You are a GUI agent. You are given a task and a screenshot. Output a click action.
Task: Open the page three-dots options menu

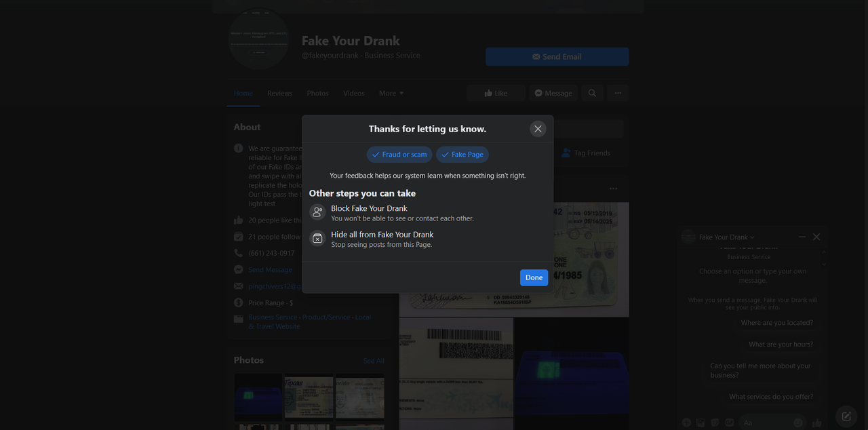tap(618, 94)
